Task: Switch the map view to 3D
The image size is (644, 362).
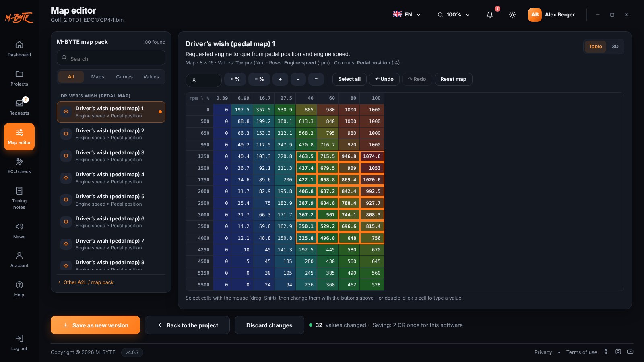Action: point(615,47)
